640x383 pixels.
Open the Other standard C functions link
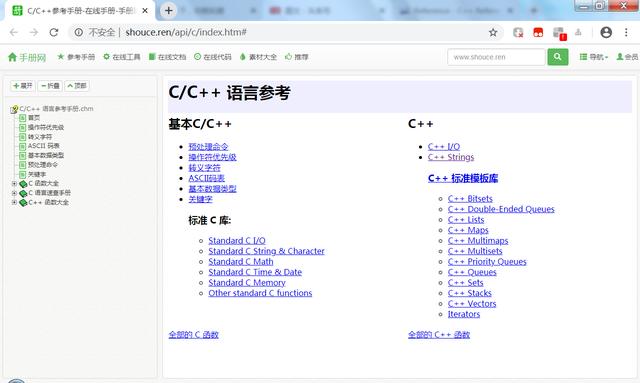tap(260, 293)
